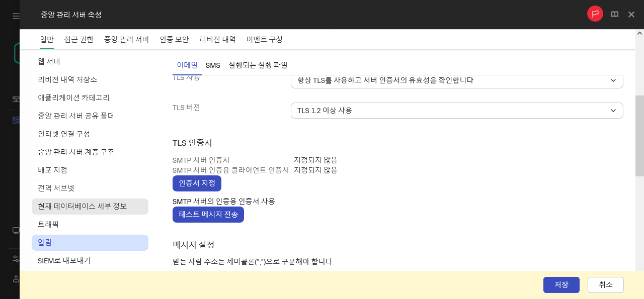Open the 인증 보안 tab
Viewport: 644px width, 299px height.
(174, 39)
